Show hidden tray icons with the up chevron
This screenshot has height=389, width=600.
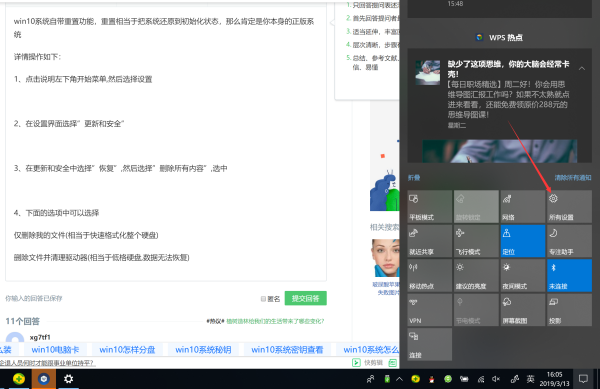pos(399,379)
